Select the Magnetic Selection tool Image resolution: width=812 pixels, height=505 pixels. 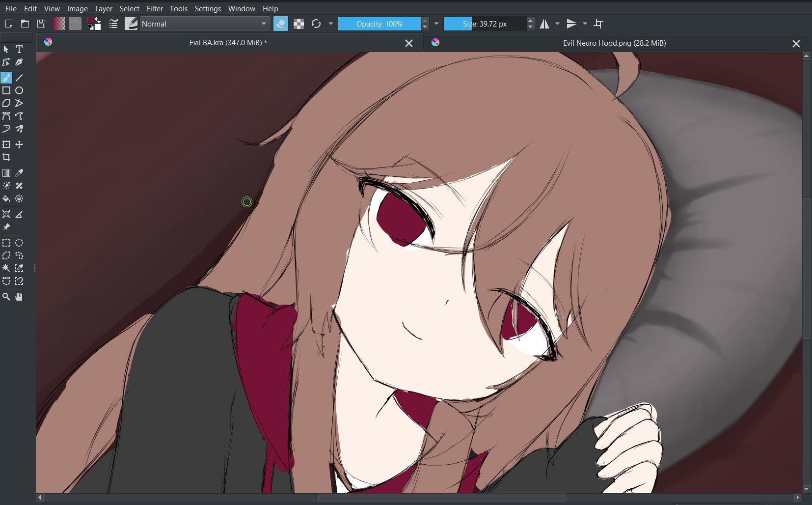click(19, 281)
